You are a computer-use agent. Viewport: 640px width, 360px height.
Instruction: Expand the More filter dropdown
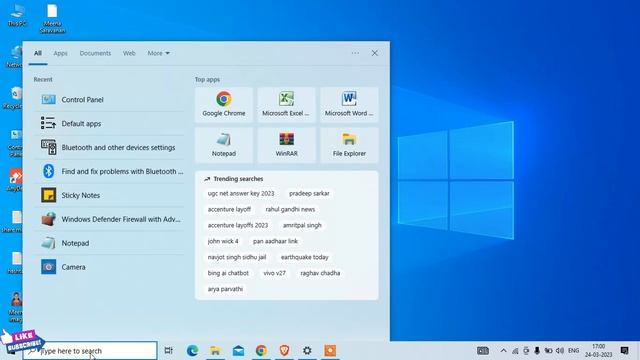pos(158,53)
